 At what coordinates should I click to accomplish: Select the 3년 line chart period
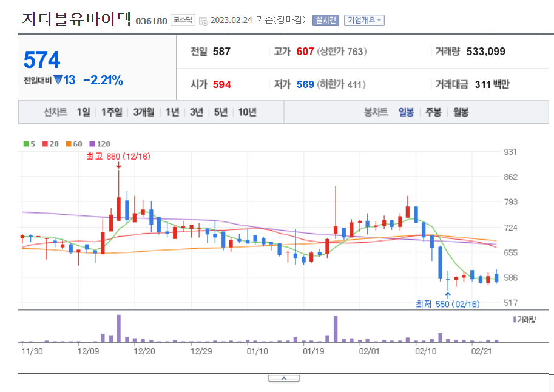197,112
